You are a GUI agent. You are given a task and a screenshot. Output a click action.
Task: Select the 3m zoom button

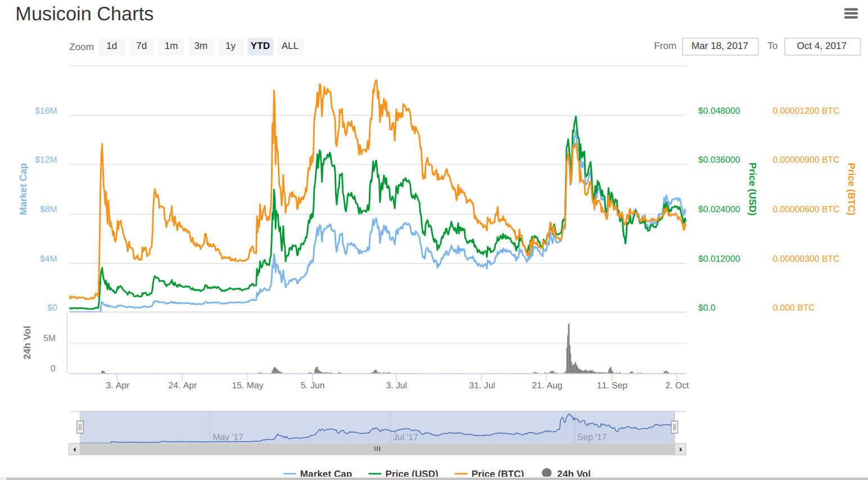(201, 46)
